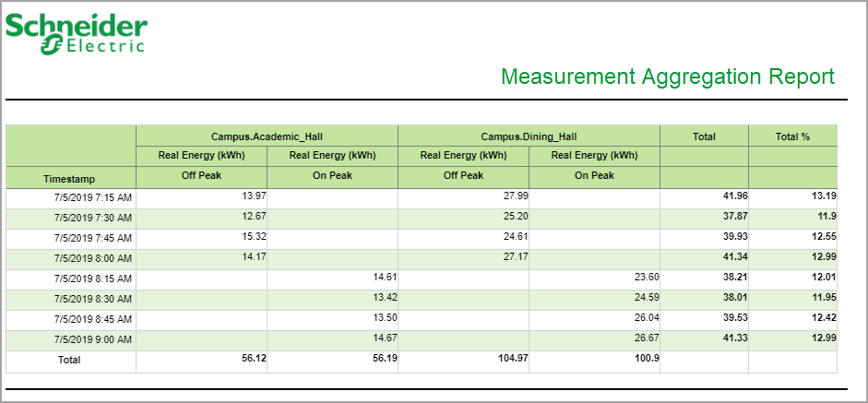
Task: Click the 27.99 Dining Hall value
Action: pos(515,196)
